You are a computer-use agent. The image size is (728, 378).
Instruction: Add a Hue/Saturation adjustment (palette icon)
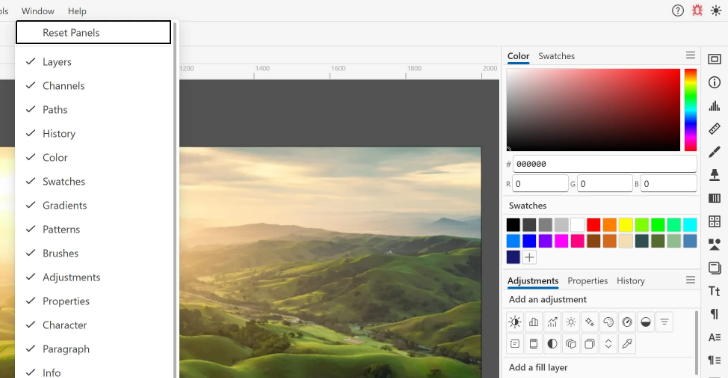point(608,322)
